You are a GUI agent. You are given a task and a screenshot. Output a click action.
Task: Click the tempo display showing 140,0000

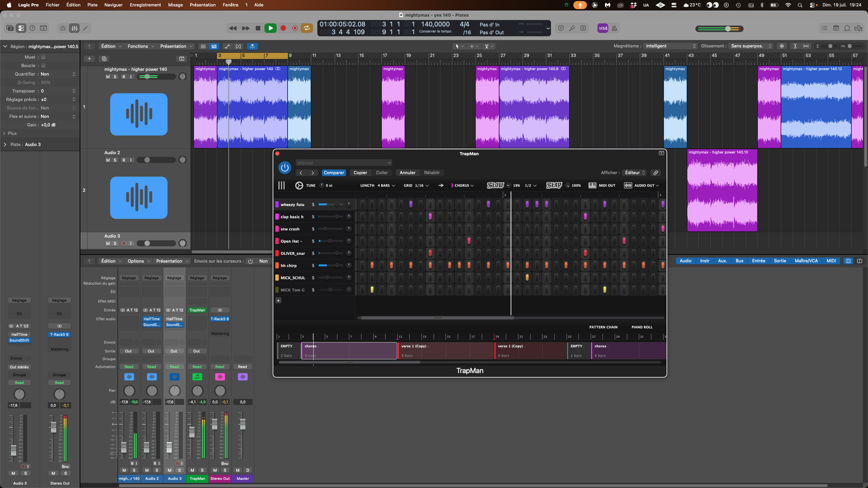pos(435,24)
